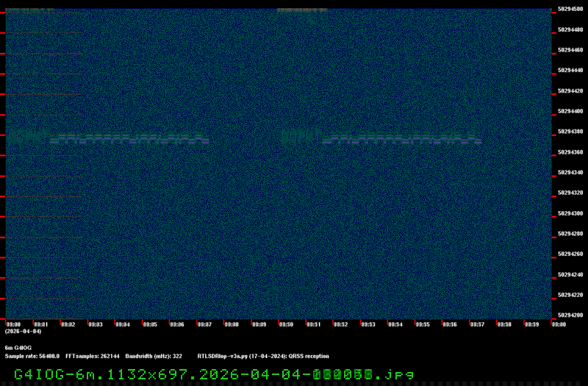This screenshot has width=588, height=386.
Task: Click the Sample rate 56400.0 text
Action: pos(32,356)
